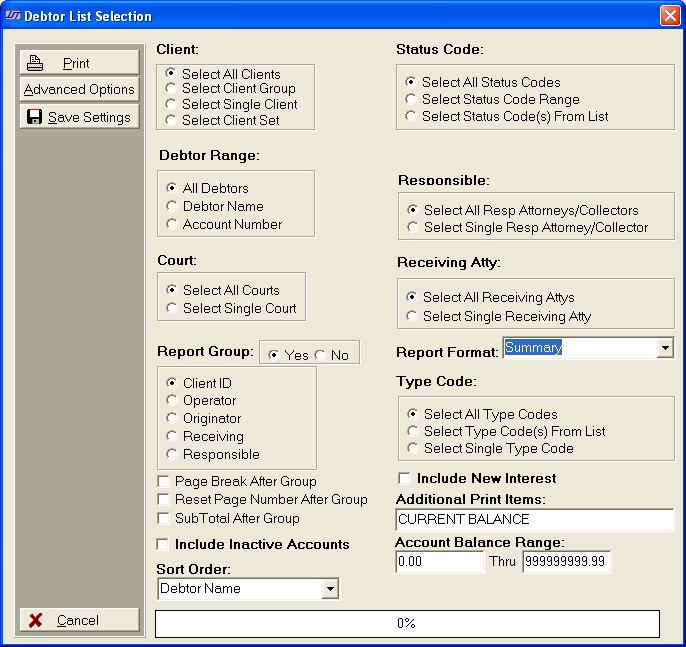Click the application icon in title bar
The image size is (686, 647).
(12, 16)
